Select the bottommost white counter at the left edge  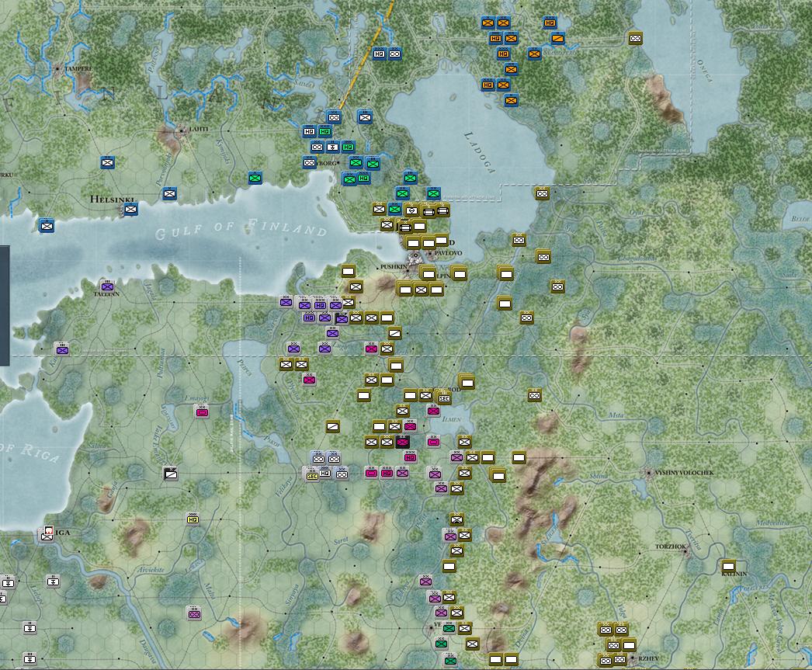point(30,659)
